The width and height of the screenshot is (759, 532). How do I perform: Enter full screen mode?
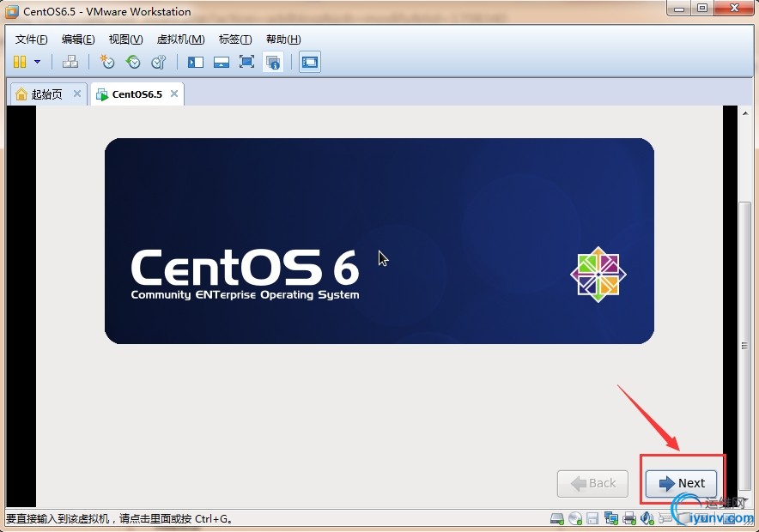[x=247, y=62]
